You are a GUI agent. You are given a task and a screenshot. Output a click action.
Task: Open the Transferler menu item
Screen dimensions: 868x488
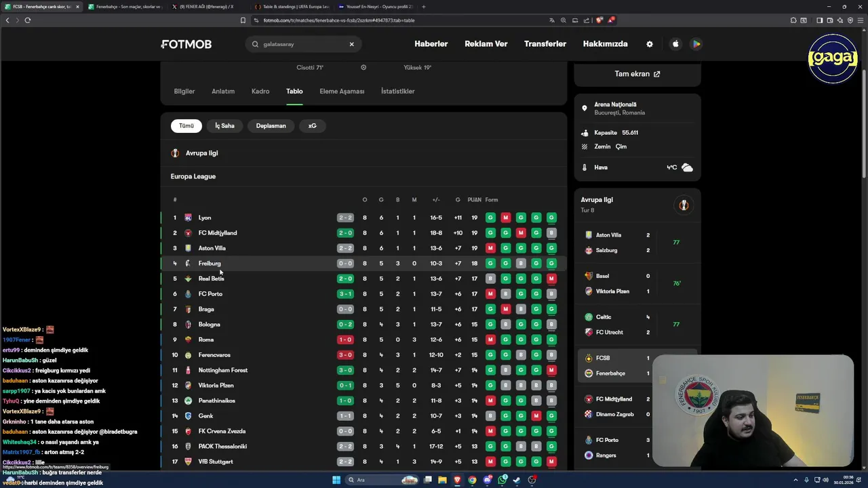click(x=545, y=44)
